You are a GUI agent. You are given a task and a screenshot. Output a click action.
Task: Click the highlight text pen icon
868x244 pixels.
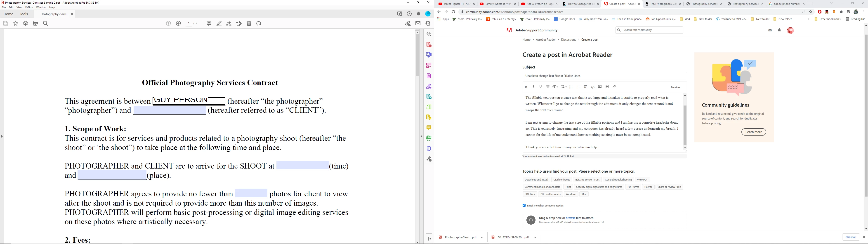point(219,23)
